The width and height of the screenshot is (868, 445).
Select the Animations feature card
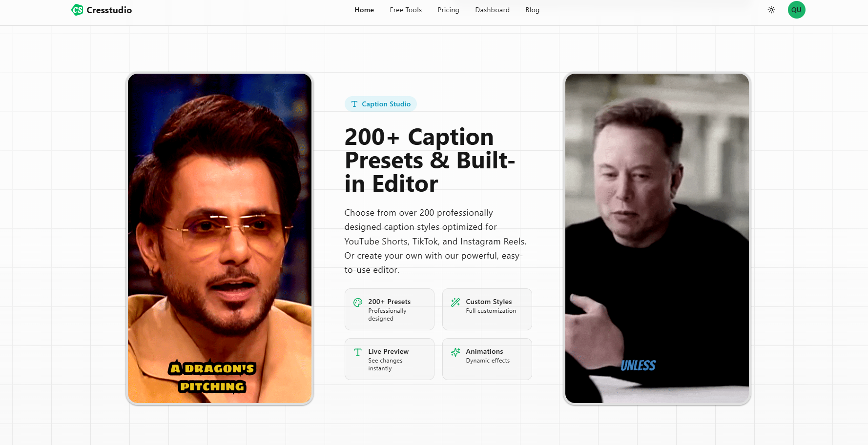point(487,359)
